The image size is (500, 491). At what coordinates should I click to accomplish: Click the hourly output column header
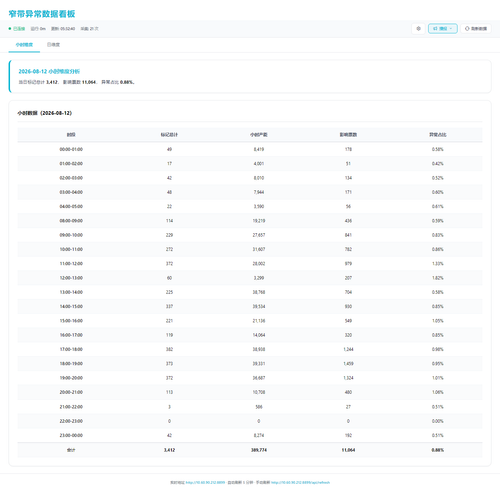[259, 135]
